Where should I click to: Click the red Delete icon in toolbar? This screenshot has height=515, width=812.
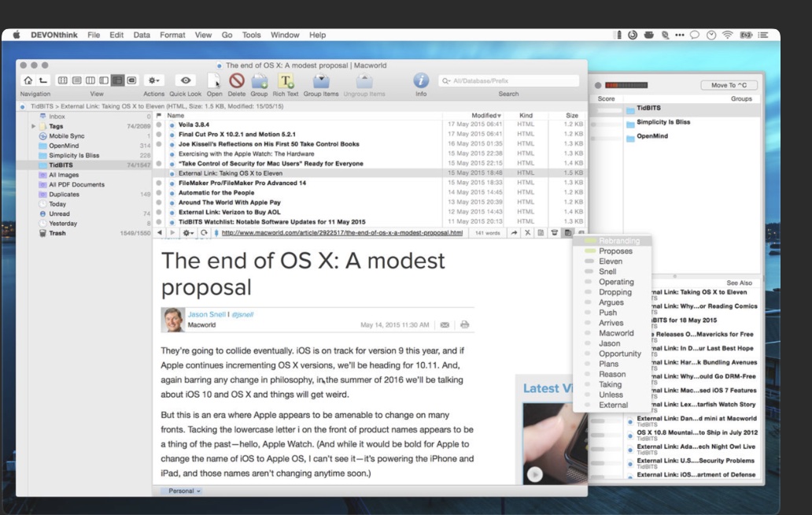pos(236,80)
